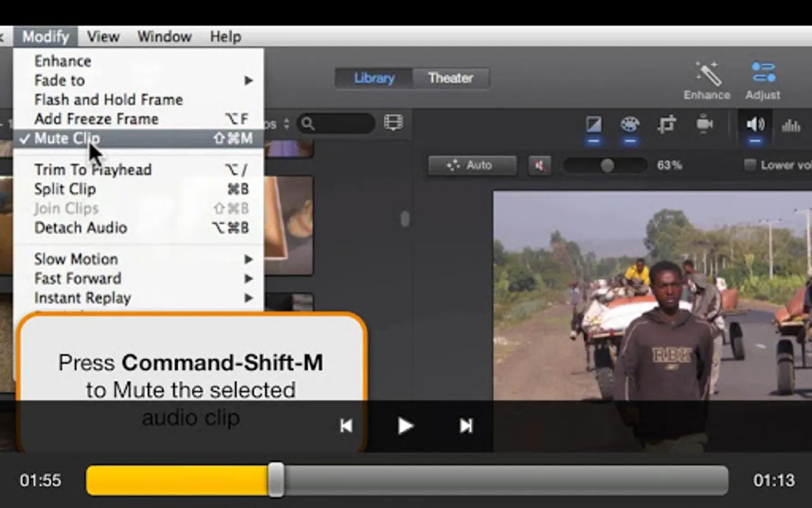This screenshot has height=508, width=812.
Task: Select the volume speaker adjustment icon
Action: coord(755,124)
